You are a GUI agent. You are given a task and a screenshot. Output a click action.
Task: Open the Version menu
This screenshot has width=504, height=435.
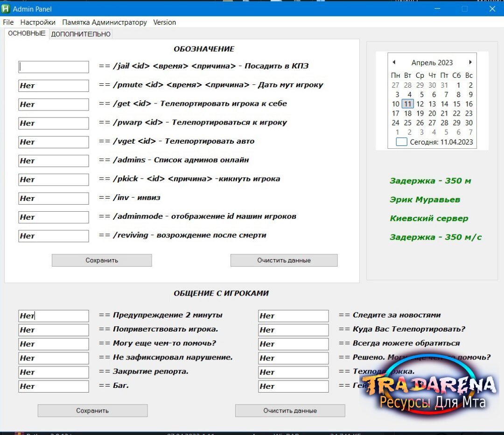tap(165, 22)
